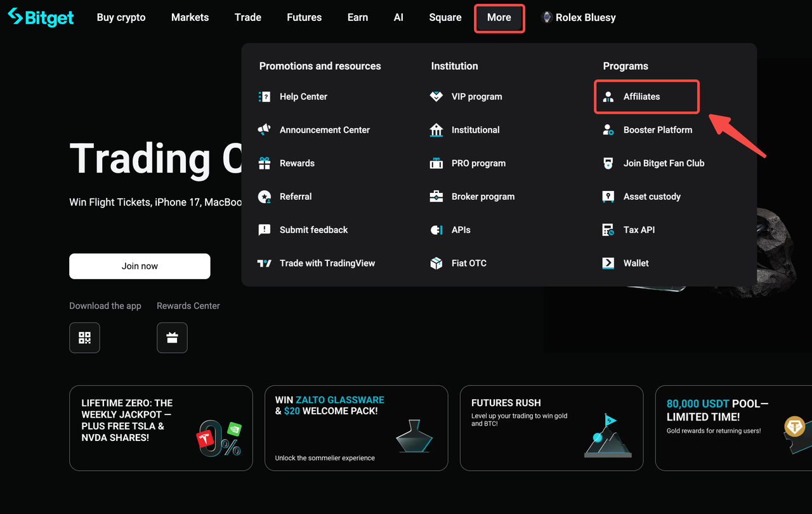Click the Fiat OTC cube icon
Image resolution: width=812 pixels, height=514 pixels.
point(436,263)
